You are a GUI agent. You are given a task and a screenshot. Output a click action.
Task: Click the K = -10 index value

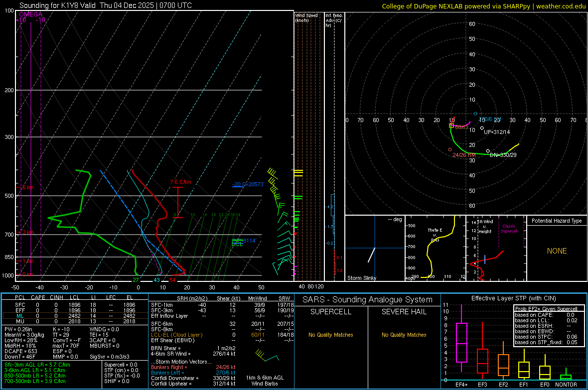(61, 329)
